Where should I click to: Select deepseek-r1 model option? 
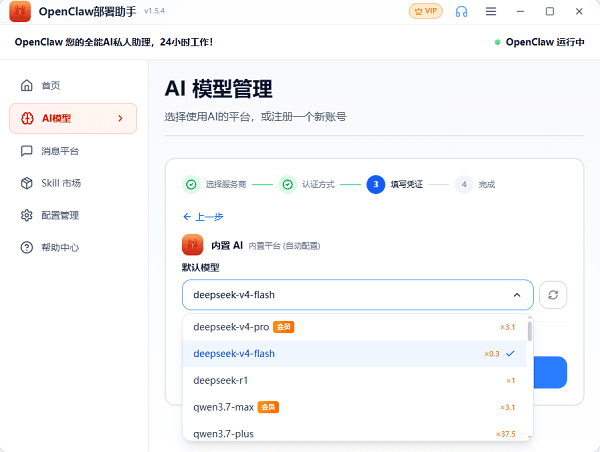click(x=355, y=380)
